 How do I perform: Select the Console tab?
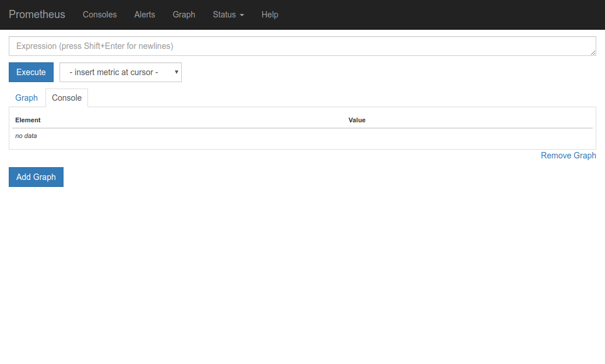point(67,98)
